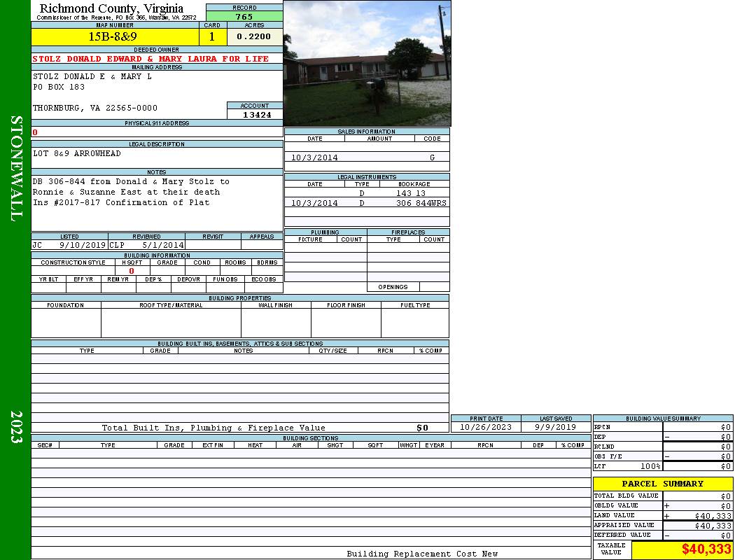735x560 pixels.
Task: Click the sales date 10/3/2014 entry
Action: coord(314,157)
